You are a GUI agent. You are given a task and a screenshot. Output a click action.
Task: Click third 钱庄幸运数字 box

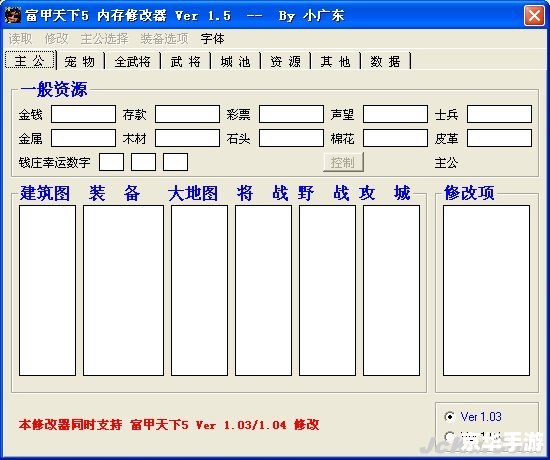tap(175, 162)
